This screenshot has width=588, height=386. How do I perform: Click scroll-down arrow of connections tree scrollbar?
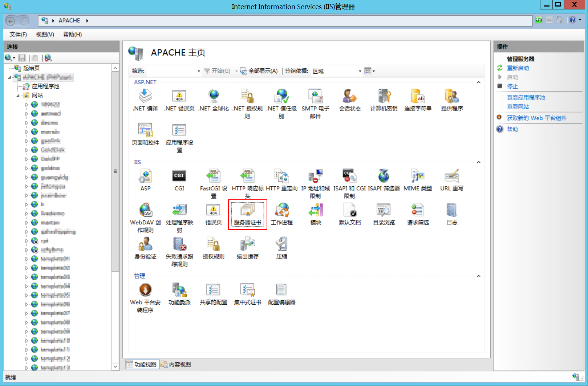(x=115, y=366)
